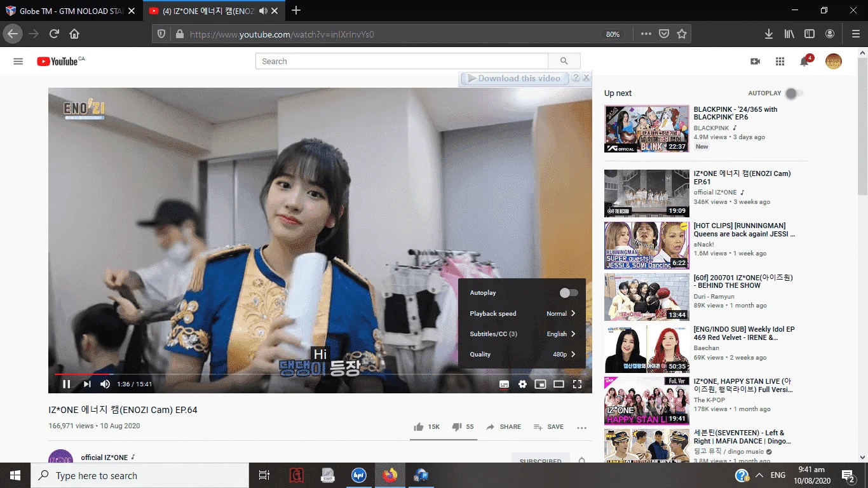Viewport: 868px width, 488px height.
Task: Bookmark this page with star icon
Action: coord(682,34)
